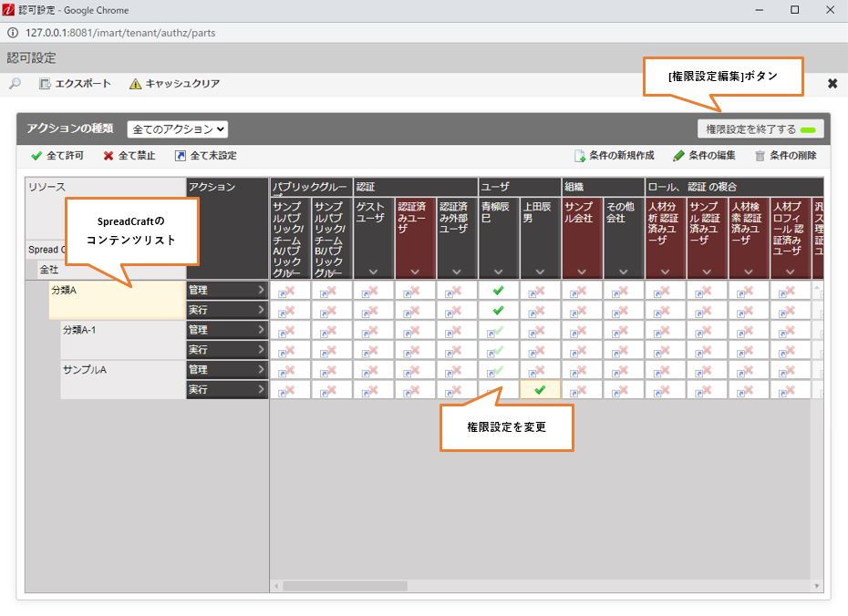Toggle 分類A 管理 permission for 青柳辰巳
This screenshot has width=848, height=616.
[x=498, y=291]
